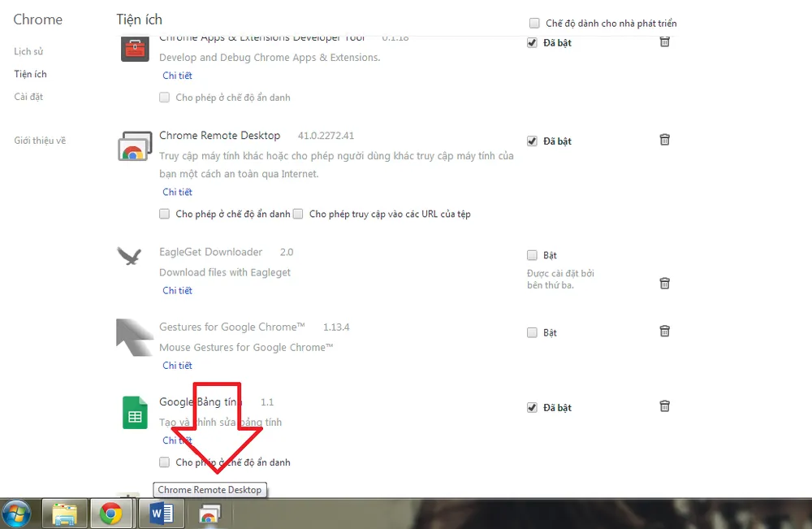Tick the 'Bật' checkbox for EagleGet Downloader
812x529 pixels.
point(532,255)
